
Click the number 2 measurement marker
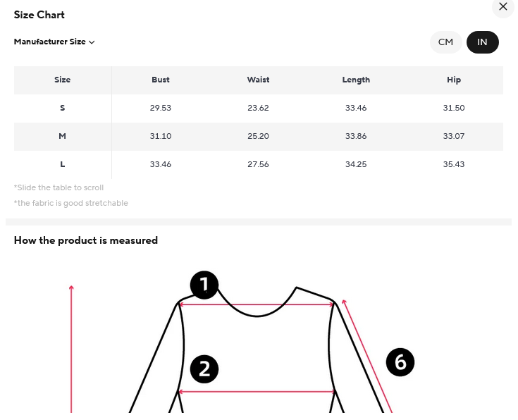coord(204,369)
